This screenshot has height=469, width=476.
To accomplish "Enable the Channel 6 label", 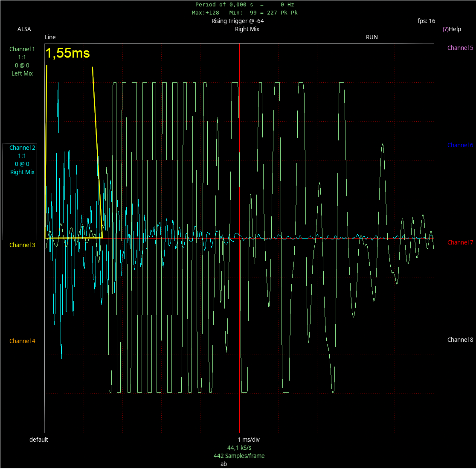I will pos(460,145).
